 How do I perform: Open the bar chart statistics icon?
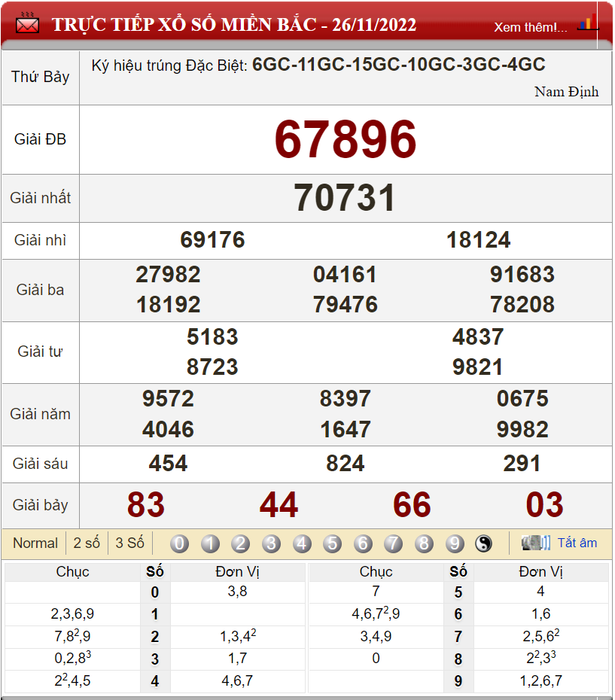(587, 23)
